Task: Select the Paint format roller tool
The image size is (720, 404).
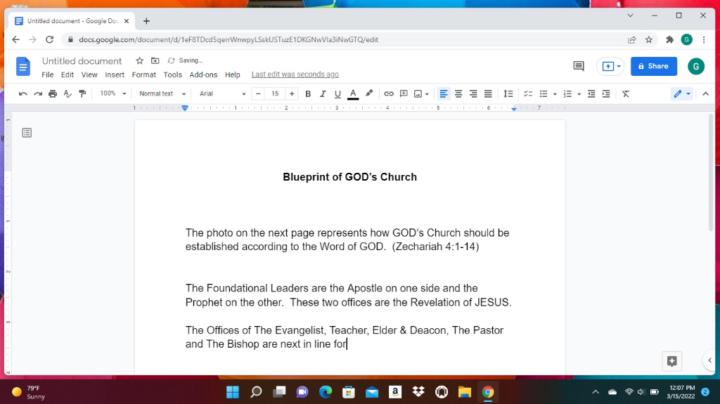Action: point(83,94)
